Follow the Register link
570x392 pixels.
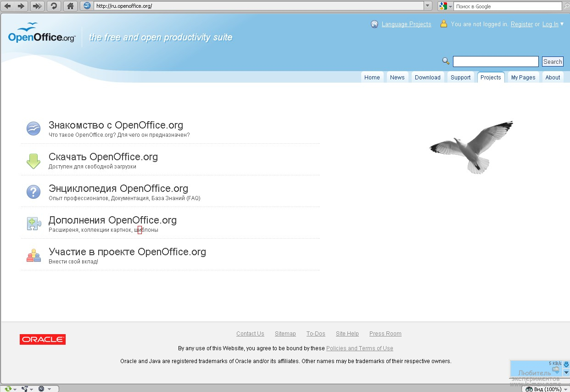(522, 24)
